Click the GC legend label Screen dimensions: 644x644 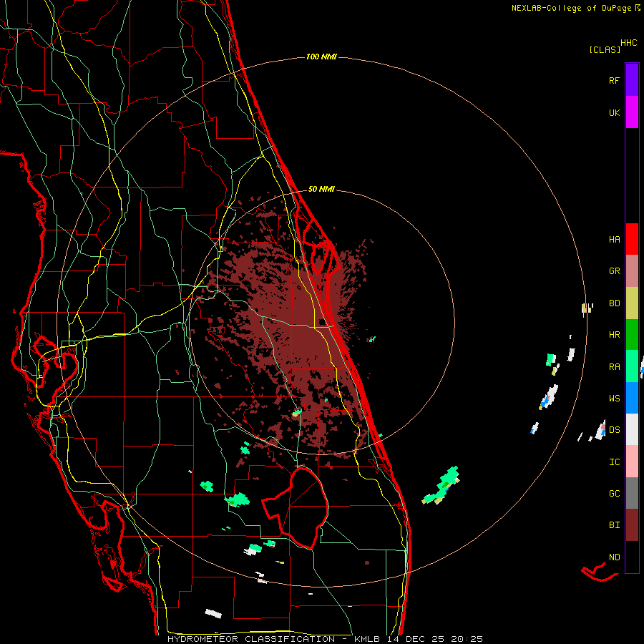point(614,494)
